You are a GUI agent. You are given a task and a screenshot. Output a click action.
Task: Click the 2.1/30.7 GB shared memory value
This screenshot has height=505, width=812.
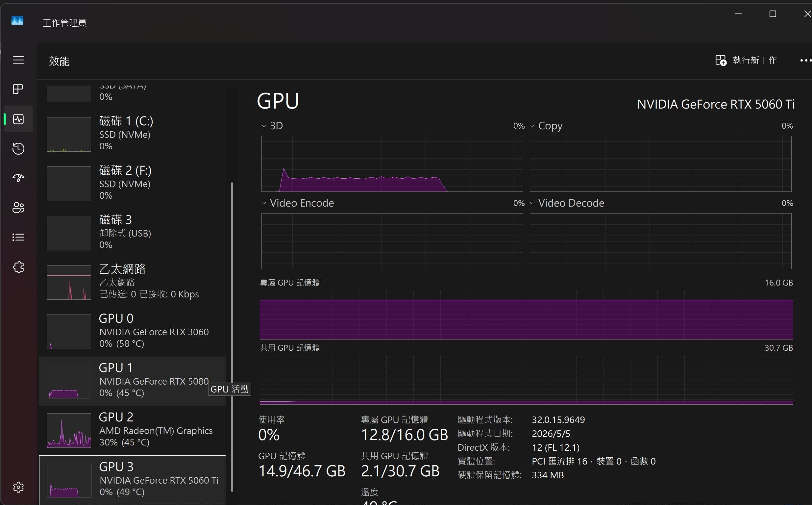click(400, 471)
